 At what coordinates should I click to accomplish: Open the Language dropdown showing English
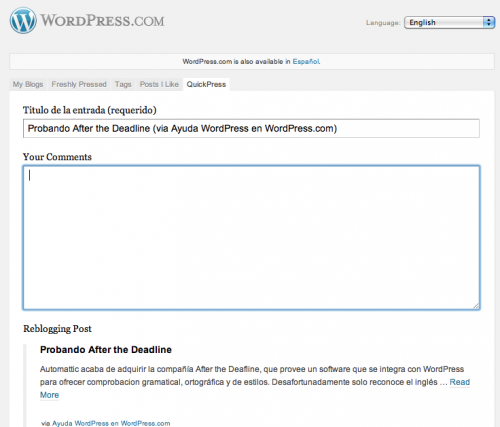click(449, 23)
